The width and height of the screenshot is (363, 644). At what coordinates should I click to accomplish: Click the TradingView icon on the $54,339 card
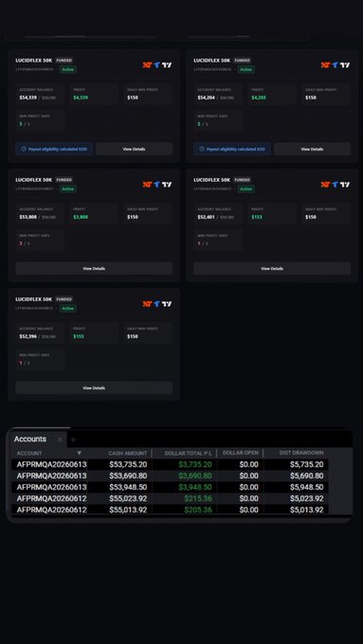[x=167, y=65]
